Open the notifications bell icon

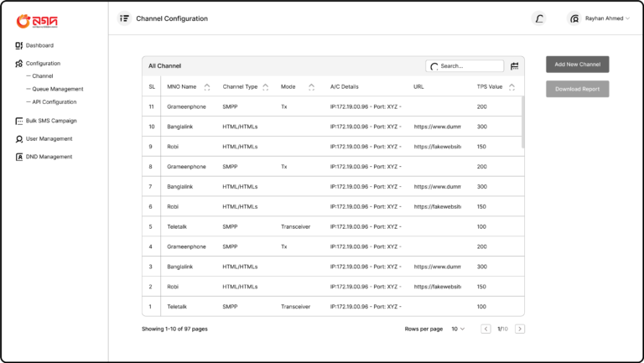tap(539, 18)
